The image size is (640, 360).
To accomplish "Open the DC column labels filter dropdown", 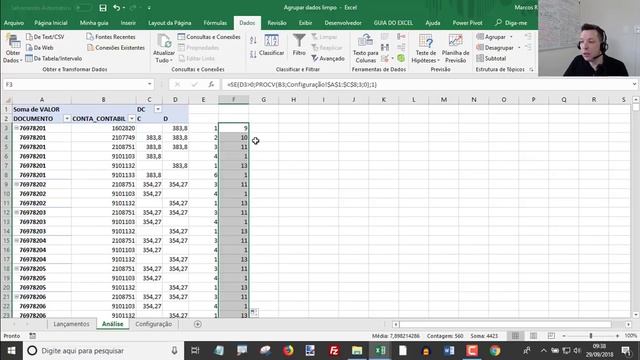I will click(158, 109).
